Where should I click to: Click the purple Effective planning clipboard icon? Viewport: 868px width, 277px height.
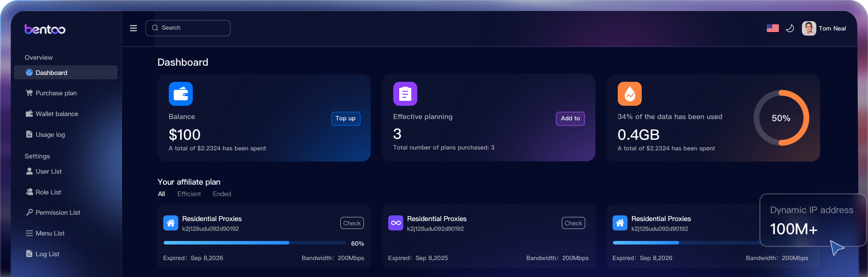click(405, 94)
